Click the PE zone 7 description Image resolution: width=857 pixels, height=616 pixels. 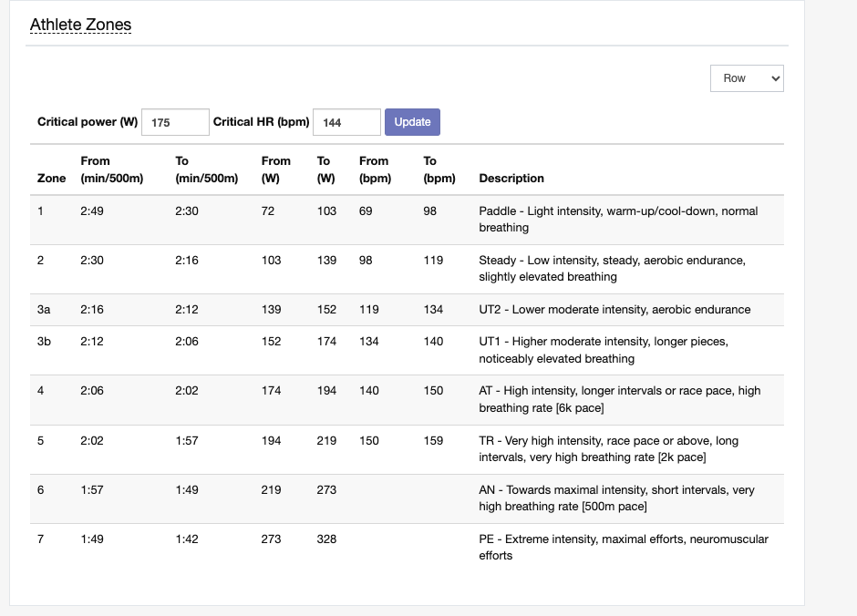[x=624, y=547]
